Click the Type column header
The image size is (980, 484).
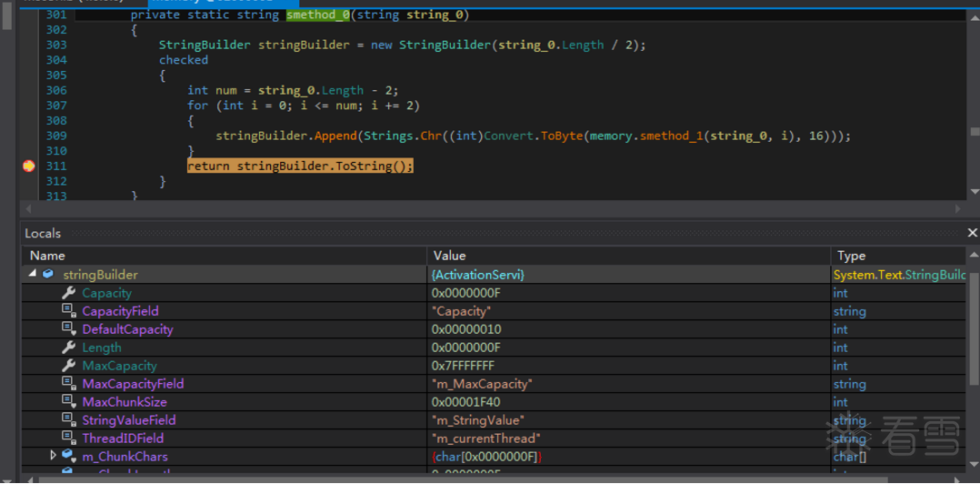tap(851, 256)
